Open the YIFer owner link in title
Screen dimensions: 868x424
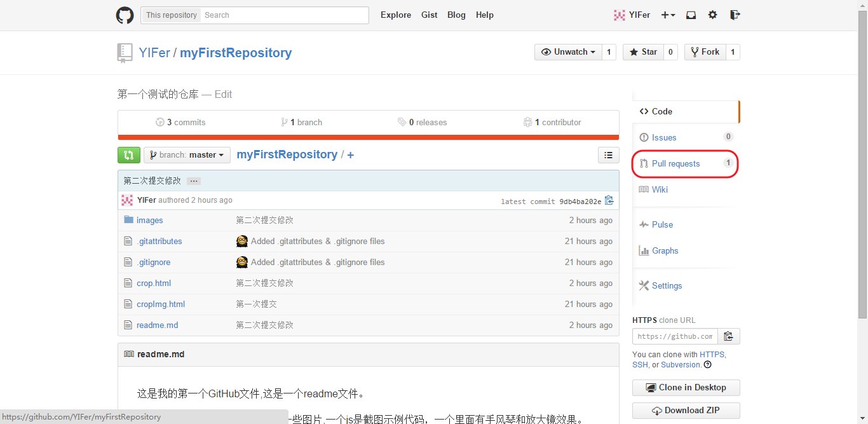coord(154,53)
